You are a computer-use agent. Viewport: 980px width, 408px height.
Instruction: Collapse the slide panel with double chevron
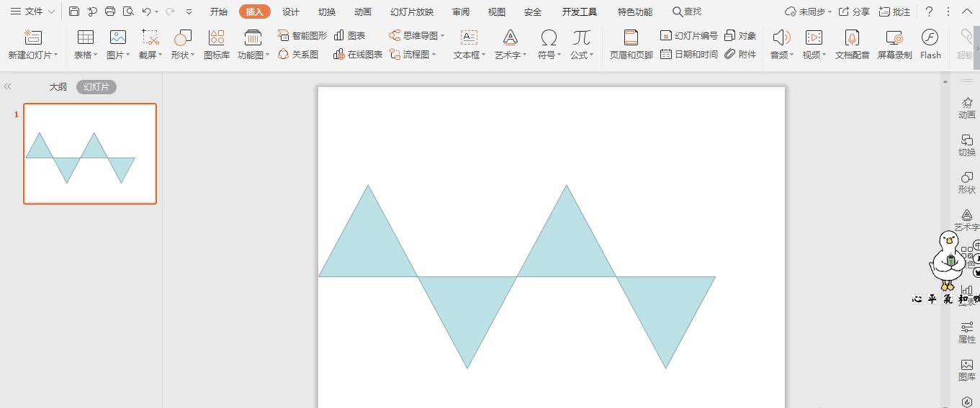pos(8,86)
